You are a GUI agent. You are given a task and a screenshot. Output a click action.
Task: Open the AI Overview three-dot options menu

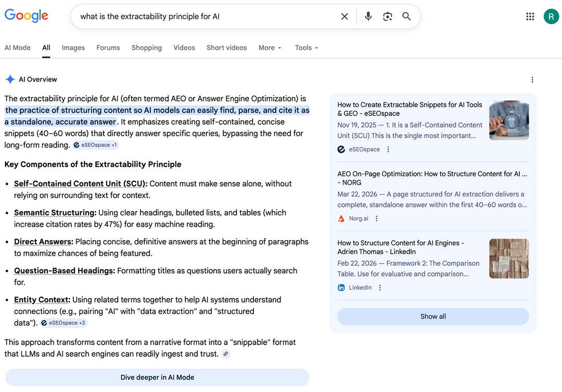[532, 80]
